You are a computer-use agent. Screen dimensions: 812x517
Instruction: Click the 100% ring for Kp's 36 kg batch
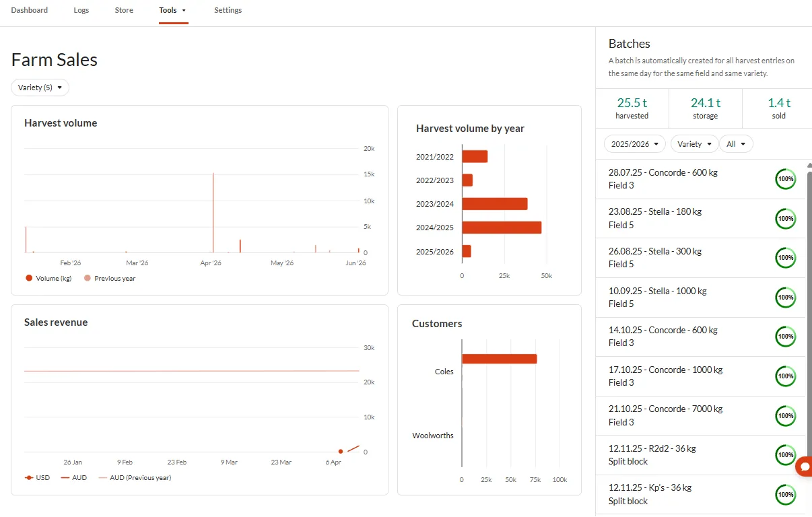pos(785,495)
